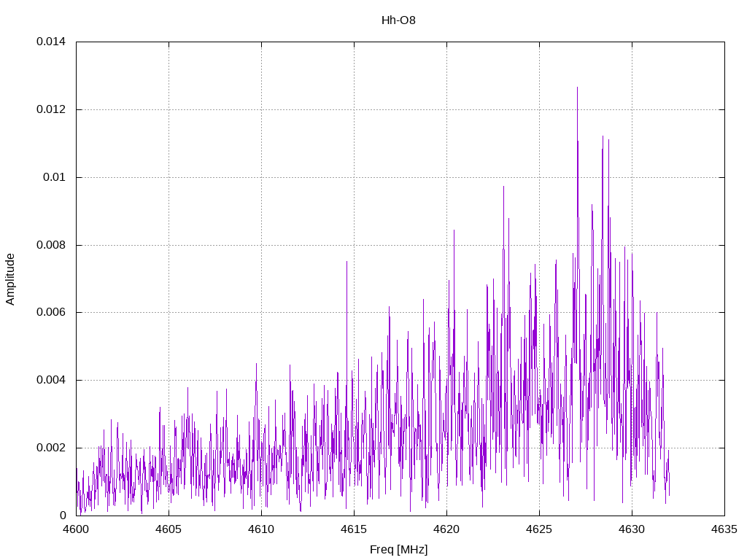Viewport: 747px width, 560px height.
Task: Click the 4635 x-axis tick label
Action: point(724,529)
